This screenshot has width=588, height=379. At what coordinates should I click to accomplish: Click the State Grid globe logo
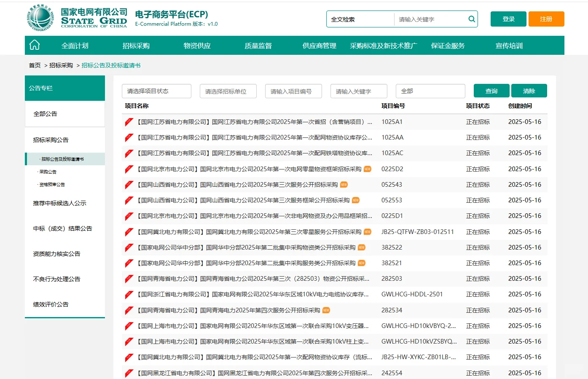(x=40, y=19)
